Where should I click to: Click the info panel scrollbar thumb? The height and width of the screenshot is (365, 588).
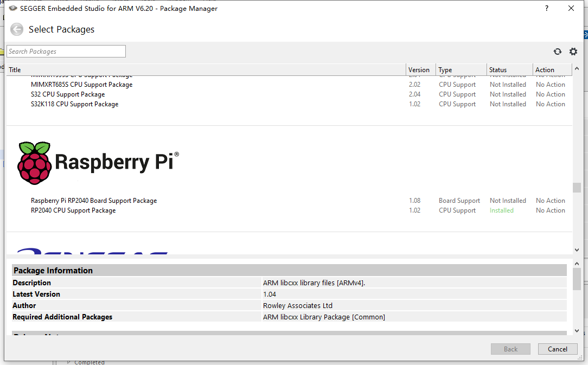coord(577,279)
